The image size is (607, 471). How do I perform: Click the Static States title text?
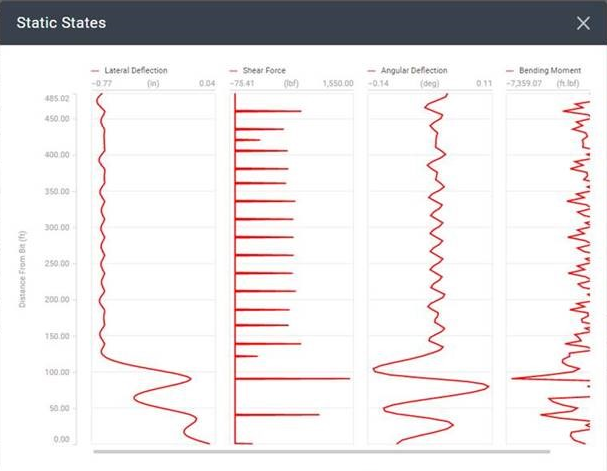[x=61, y=22]
